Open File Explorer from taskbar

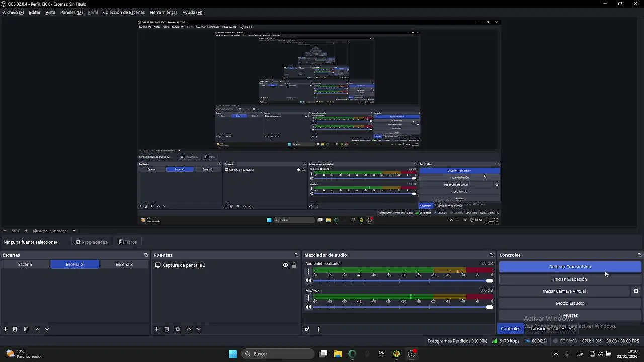coord(338,354)
